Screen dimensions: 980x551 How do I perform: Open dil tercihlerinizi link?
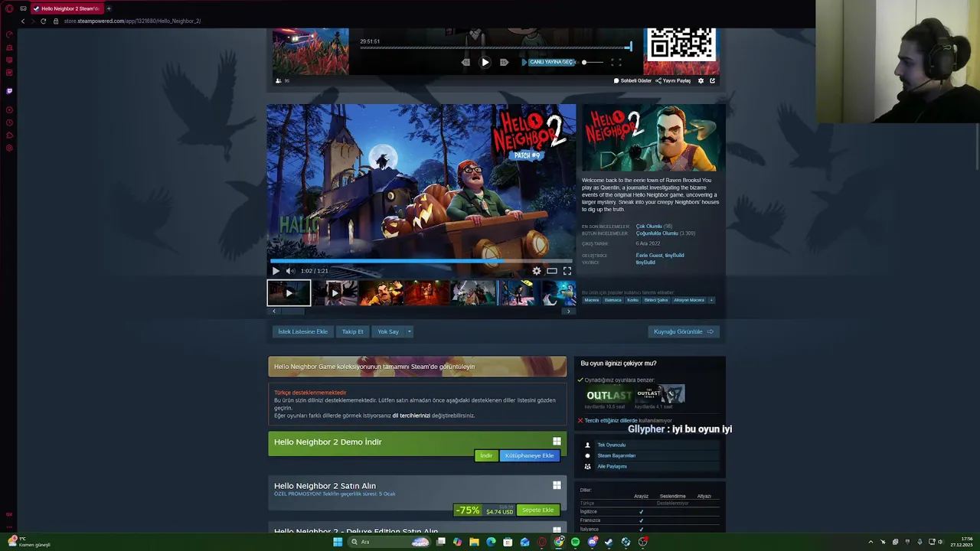click(x=411, y=416)
